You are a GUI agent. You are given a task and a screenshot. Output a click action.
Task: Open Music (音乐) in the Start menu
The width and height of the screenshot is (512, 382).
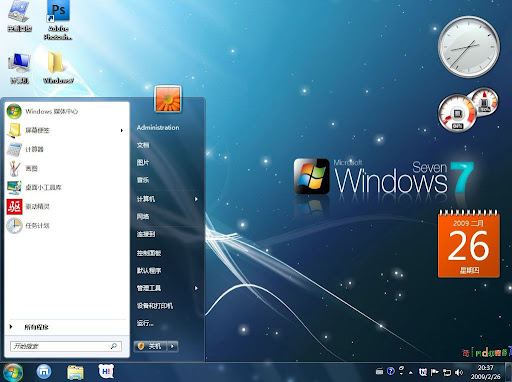click(x=143, y=180)
